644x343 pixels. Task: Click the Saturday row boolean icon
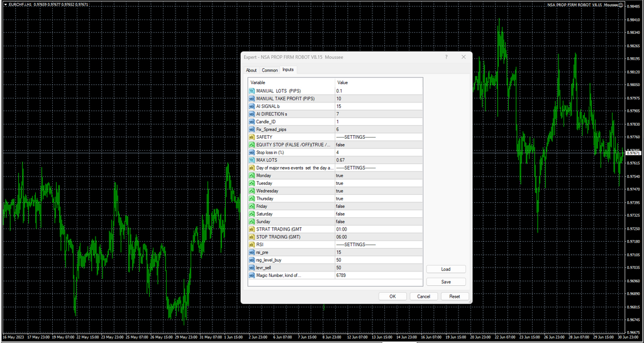point(252,214)
